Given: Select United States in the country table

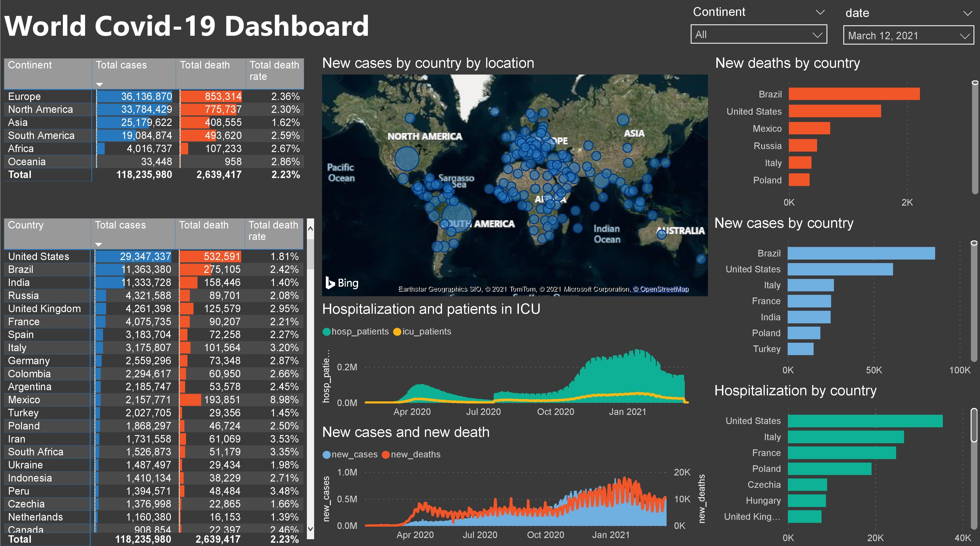Looking at the screenshot, I should point(154,257).
